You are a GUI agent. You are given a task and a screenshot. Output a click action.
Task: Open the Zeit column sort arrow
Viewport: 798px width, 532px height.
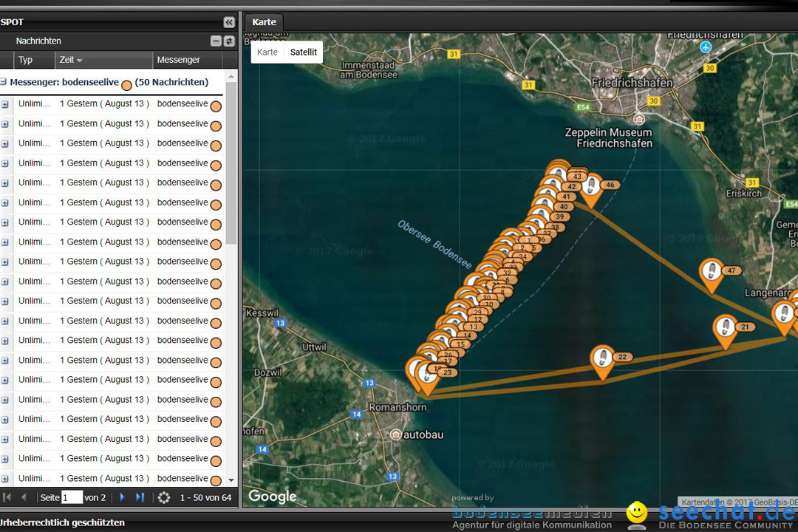tap(79, 61)
